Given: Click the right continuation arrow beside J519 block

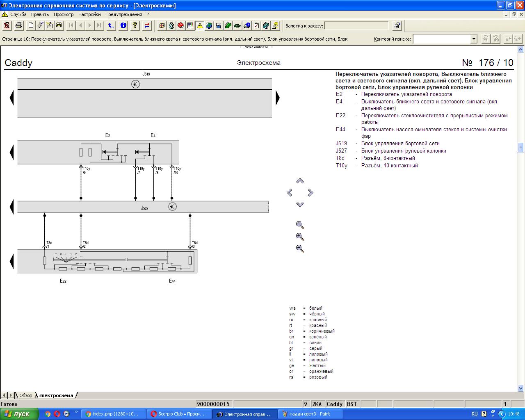Looking at the screenshot, I should [278, 98].
